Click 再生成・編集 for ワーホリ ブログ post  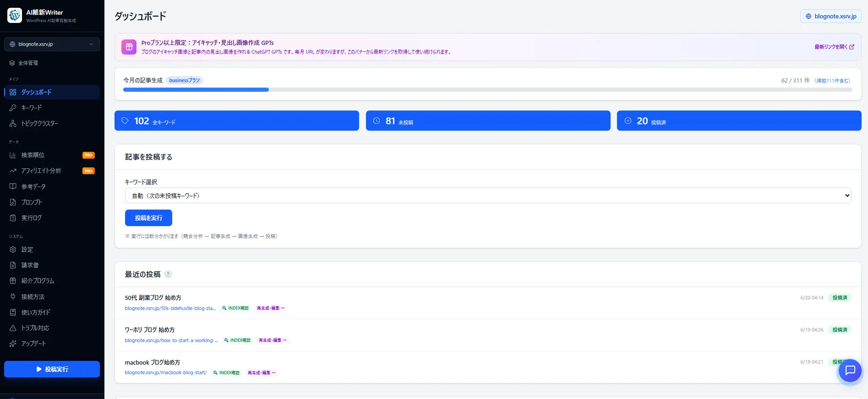pos(273,340)
